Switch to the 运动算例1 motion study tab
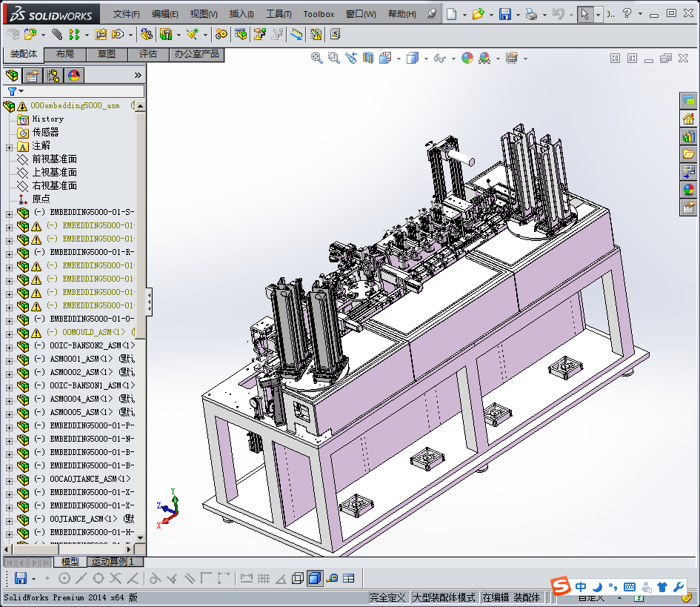700x607 pixels. point(113,562)
